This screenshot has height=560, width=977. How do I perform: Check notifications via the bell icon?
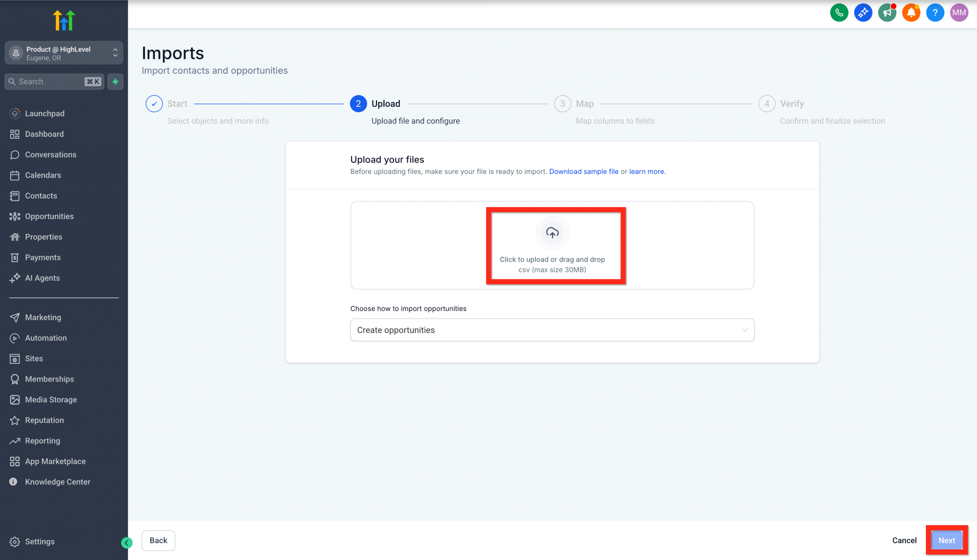coord(911,12)
